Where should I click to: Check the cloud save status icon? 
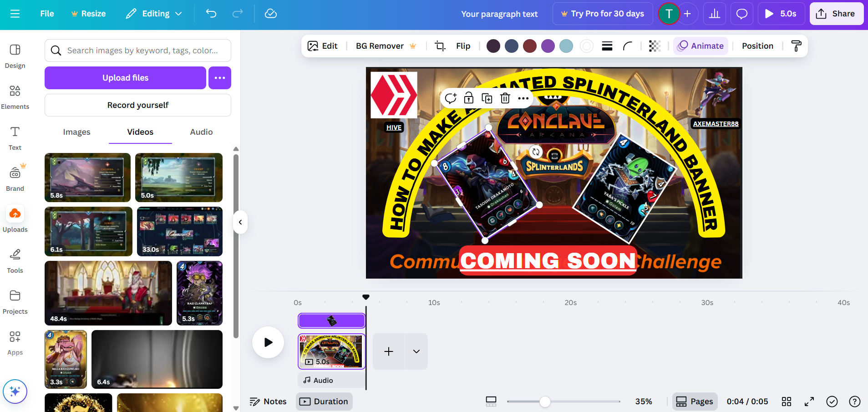pos(271,14)
